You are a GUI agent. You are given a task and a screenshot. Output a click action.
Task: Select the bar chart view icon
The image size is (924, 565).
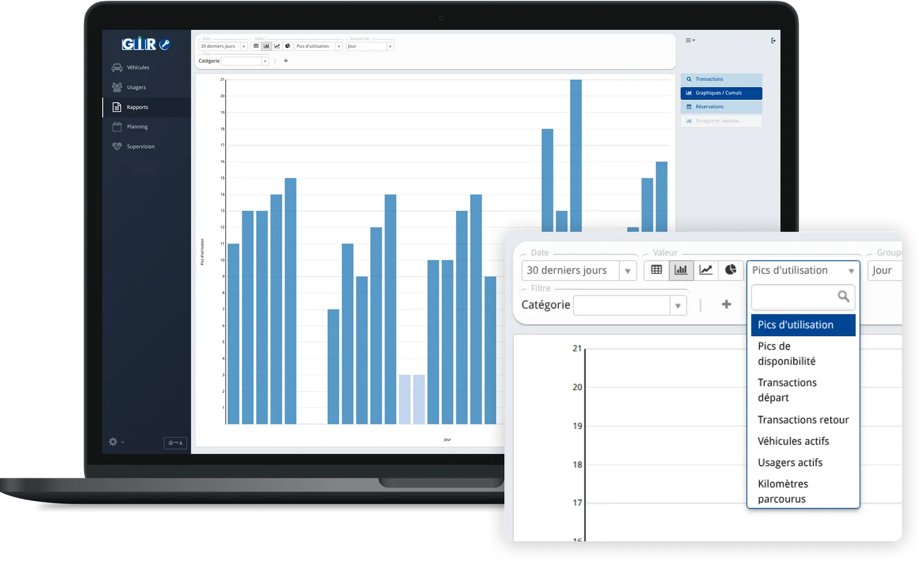coord(681,270)
